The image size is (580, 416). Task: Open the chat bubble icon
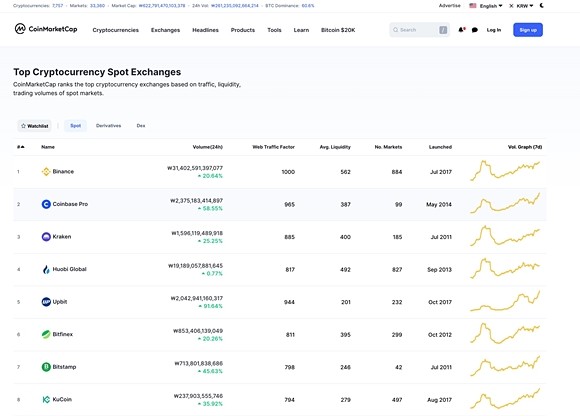point(475,30)
